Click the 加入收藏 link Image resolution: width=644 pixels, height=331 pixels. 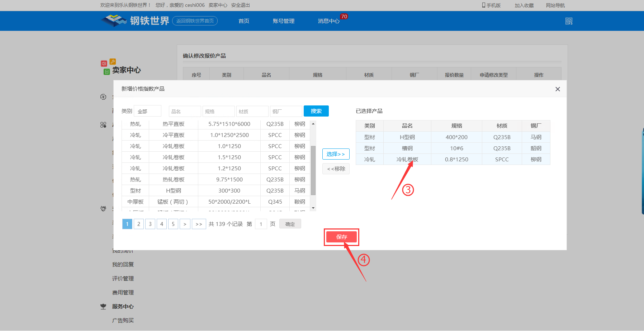pos(524,5)
